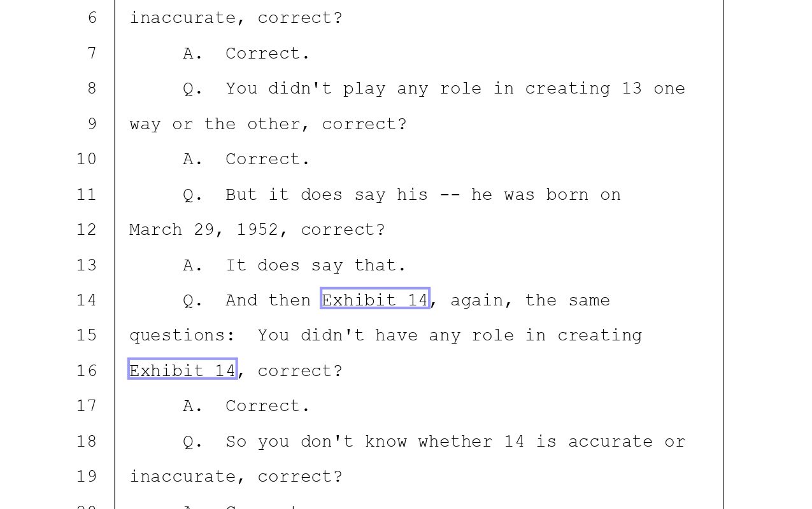The image size is (812, 509).
Task: Open the Exhibit 14 link on line 14
Action: [x=374, y=300]
